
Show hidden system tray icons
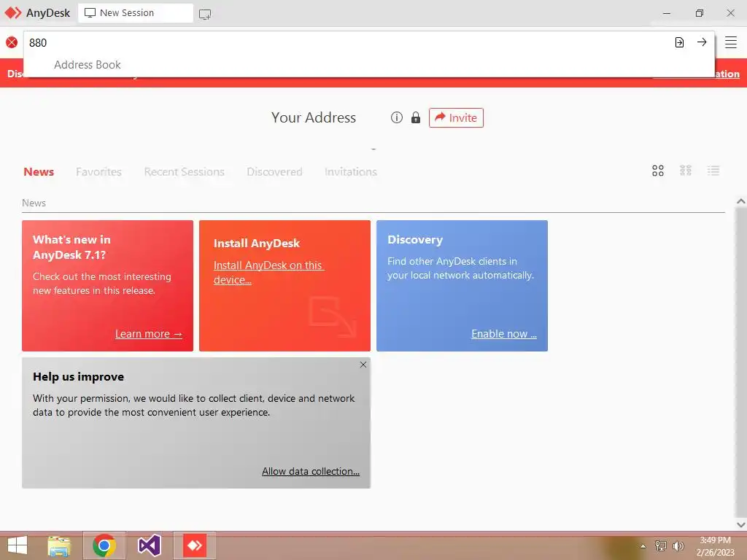point(643,546)
